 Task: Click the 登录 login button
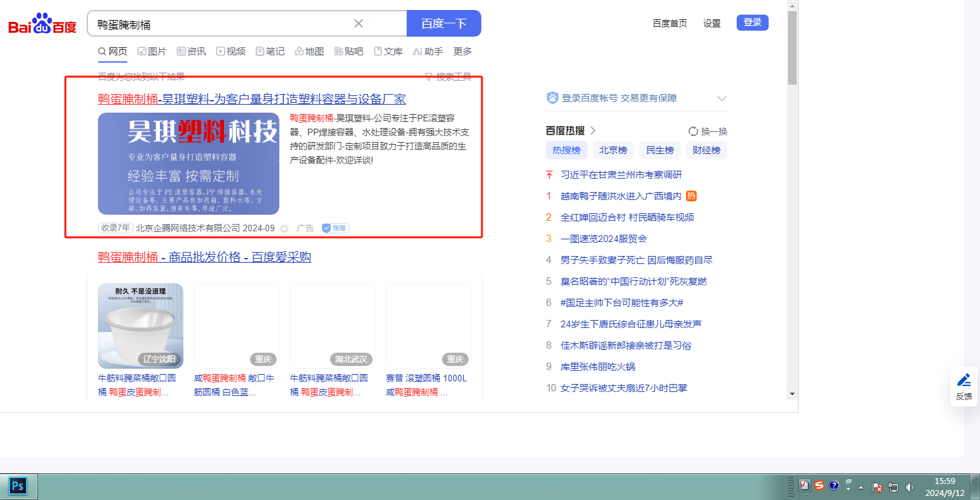point(752,23)
